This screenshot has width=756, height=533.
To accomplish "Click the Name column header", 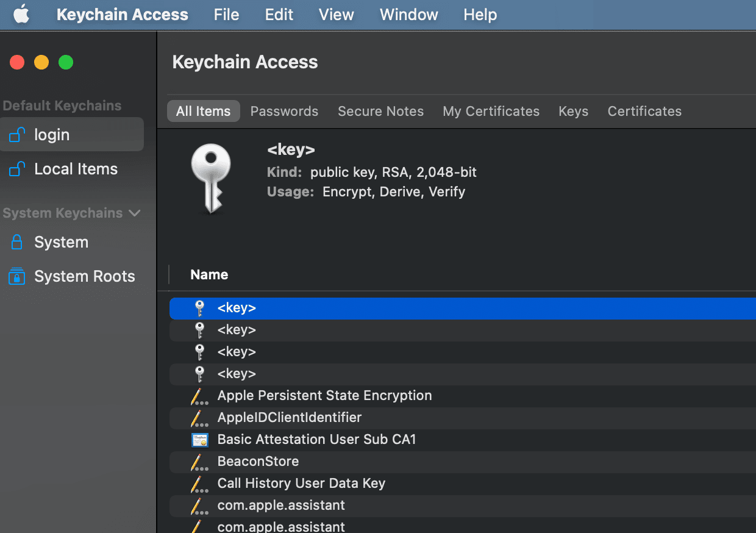I will (x=209, y=274).
